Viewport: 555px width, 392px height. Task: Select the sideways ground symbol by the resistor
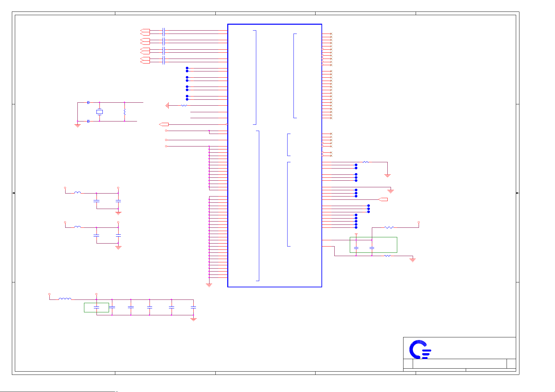(167, 106)
